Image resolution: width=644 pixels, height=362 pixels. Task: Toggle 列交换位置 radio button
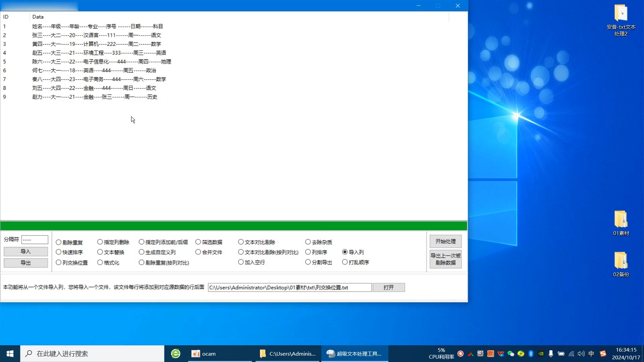click(x=58, y=262)
